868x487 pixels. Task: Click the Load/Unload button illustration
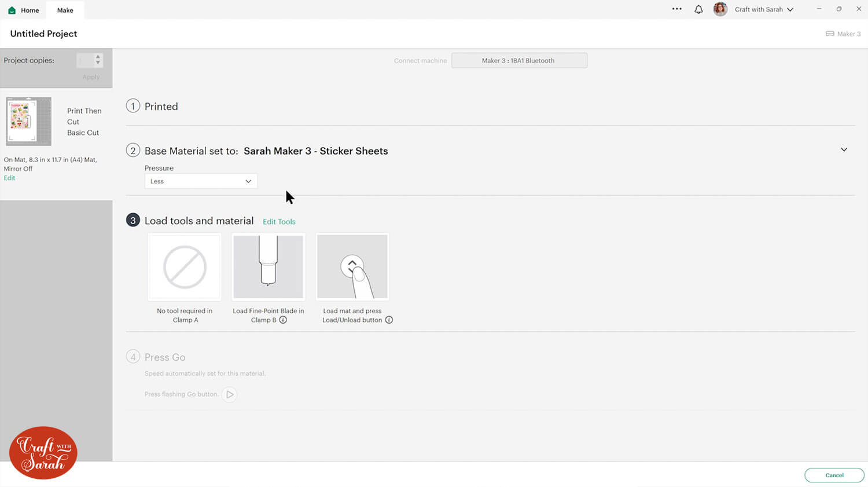pos(352,267)
